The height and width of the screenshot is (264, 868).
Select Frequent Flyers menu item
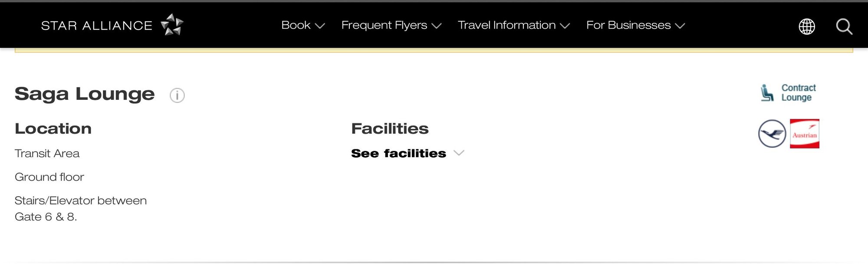click(x=384, y=25)
